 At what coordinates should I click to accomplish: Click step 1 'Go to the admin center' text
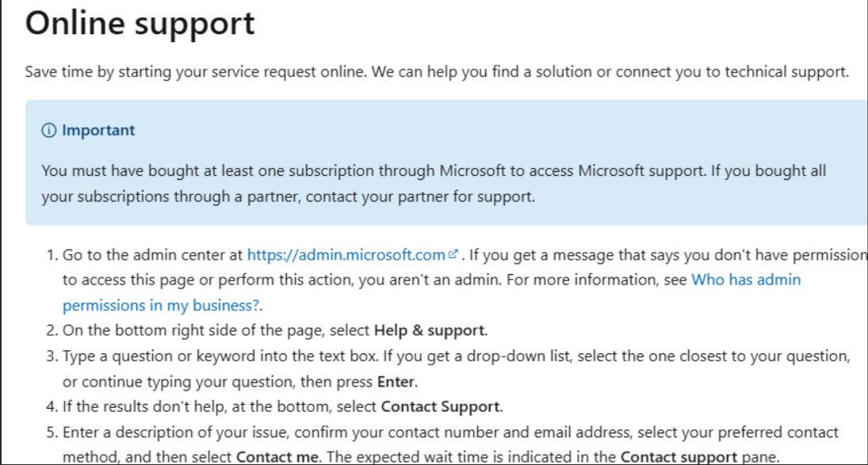tap(152, 255)
